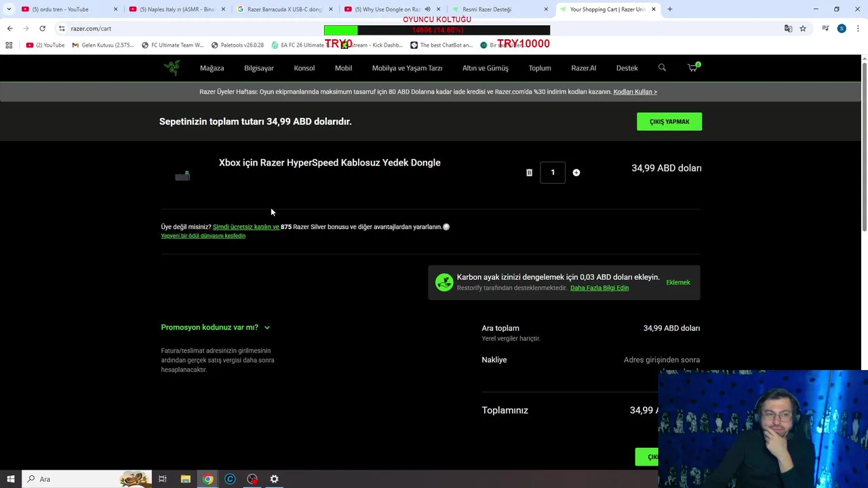Image resolution: width=868 pixels, height=488 pixels.
Task: Click the Razer logo in the site header
Action: [x=172, y=68]
